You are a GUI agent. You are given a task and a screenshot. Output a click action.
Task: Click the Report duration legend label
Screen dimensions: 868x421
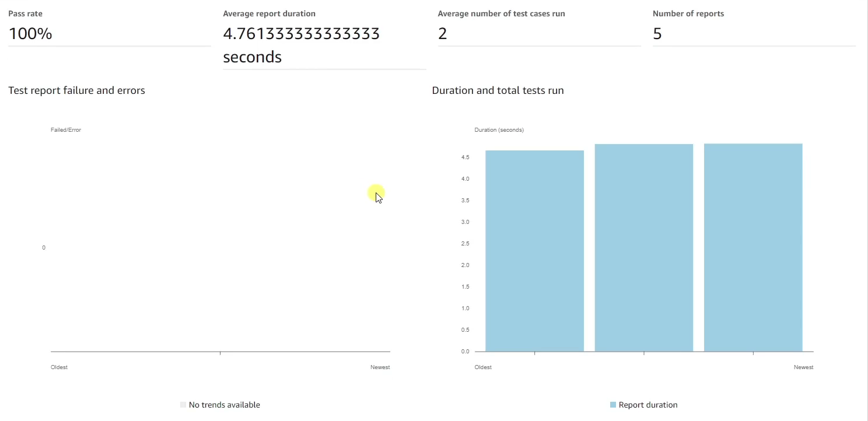click(648, 405)
